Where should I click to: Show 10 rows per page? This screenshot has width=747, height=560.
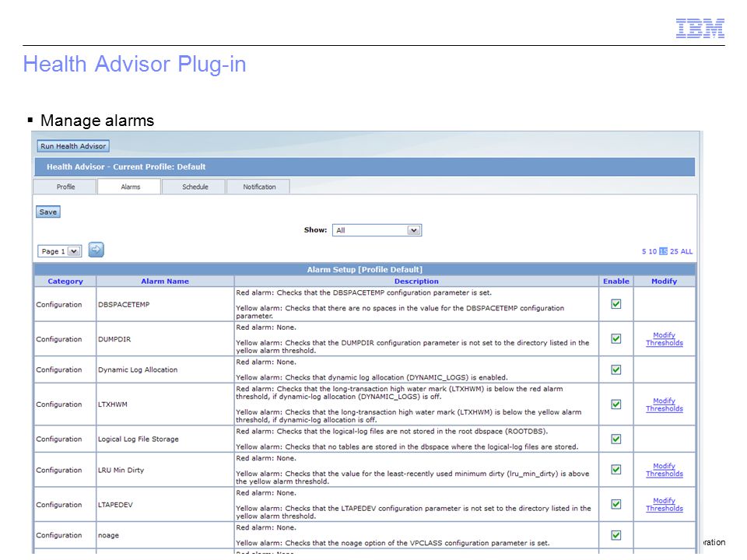[653, 251]
